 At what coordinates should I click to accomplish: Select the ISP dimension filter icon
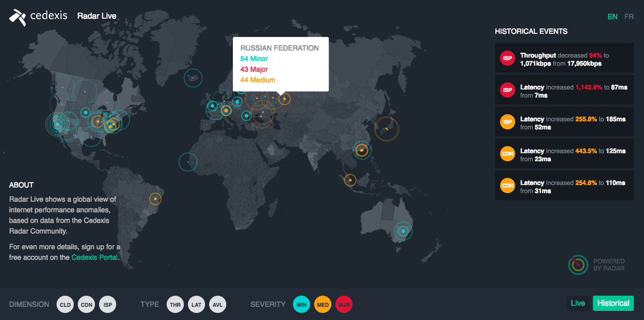click(107, 304)
